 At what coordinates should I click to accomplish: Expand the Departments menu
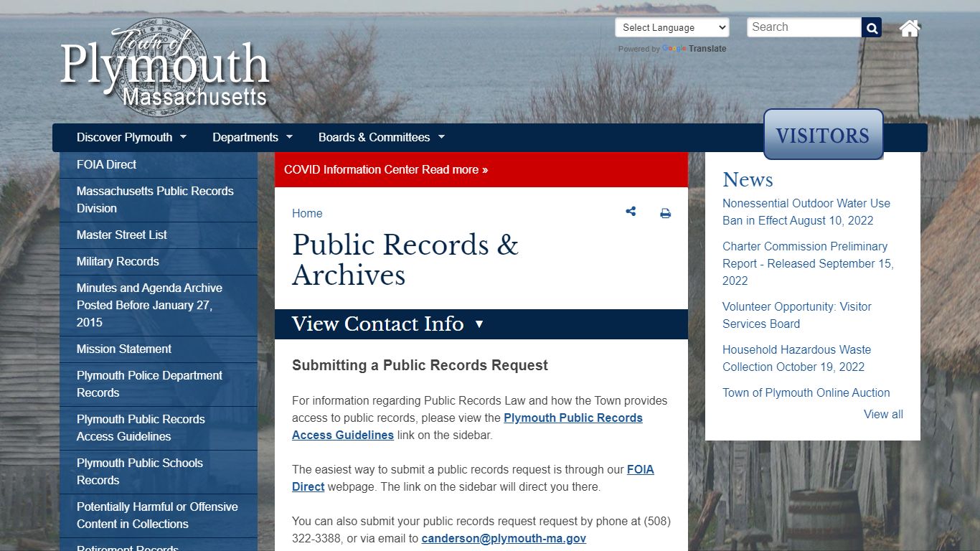pos(253,137)
